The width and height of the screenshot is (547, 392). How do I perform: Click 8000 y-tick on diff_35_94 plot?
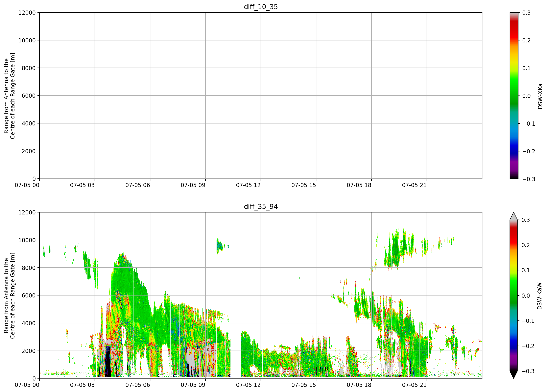(x=29, y=268)
